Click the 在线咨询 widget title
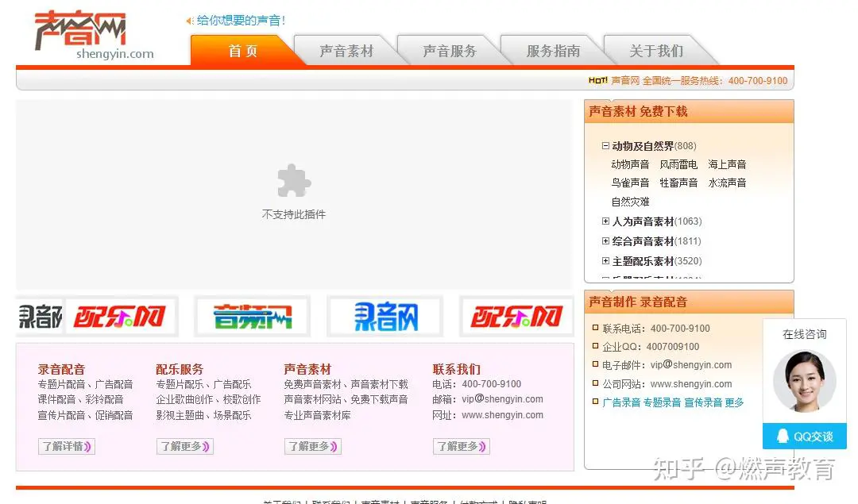This screenshot has height=504, width=858. [804, 334]
